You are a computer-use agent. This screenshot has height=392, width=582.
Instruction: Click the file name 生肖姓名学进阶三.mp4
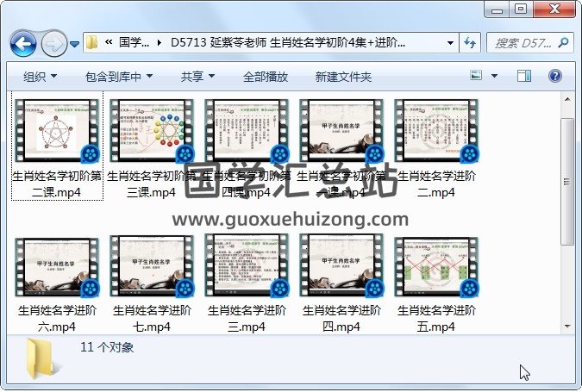(247, 319)
